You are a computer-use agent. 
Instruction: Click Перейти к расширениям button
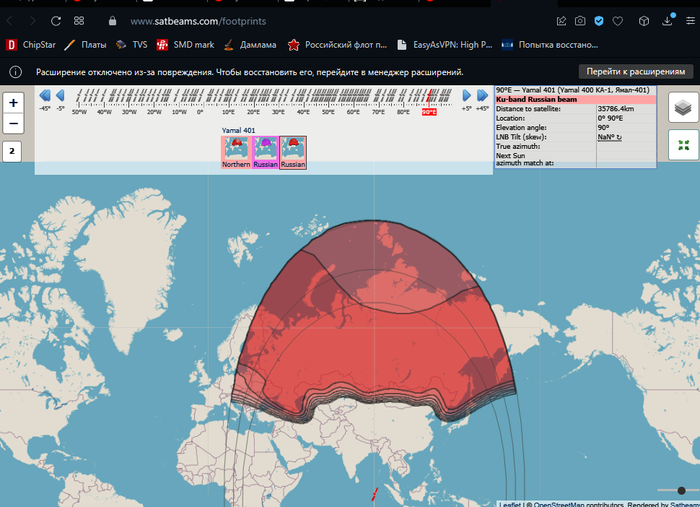[x=636, y=71]
